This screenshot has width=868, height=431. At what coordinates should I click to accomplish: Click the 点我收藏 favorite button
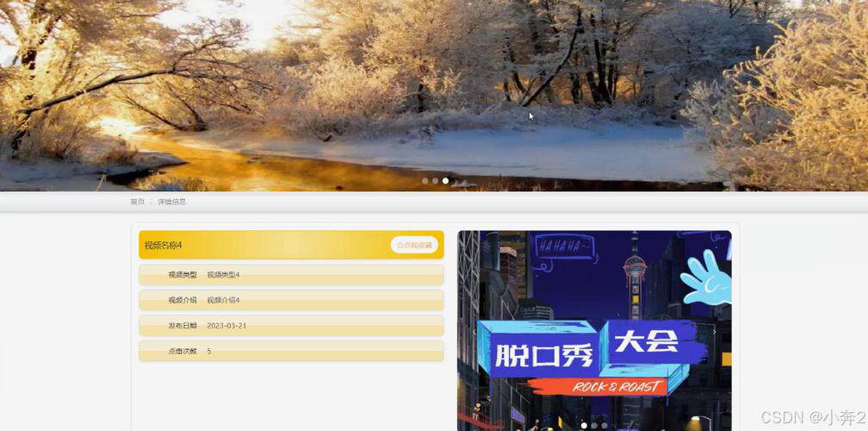pos(414,245)
